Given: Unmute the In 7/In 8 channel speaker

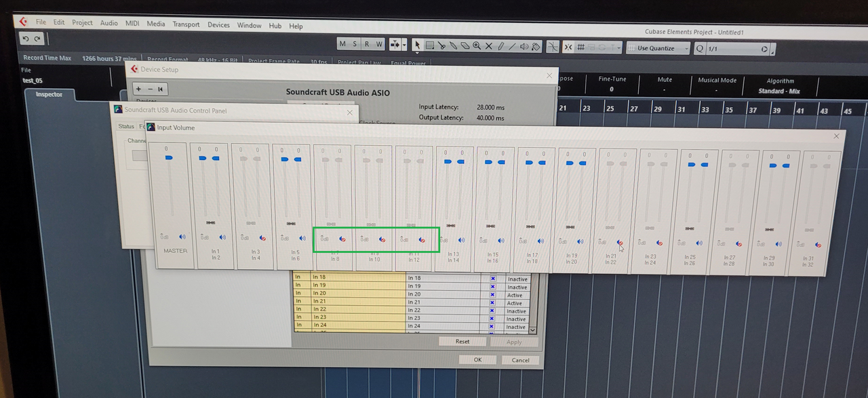Looking at the screenshot, I should (342, 239).
